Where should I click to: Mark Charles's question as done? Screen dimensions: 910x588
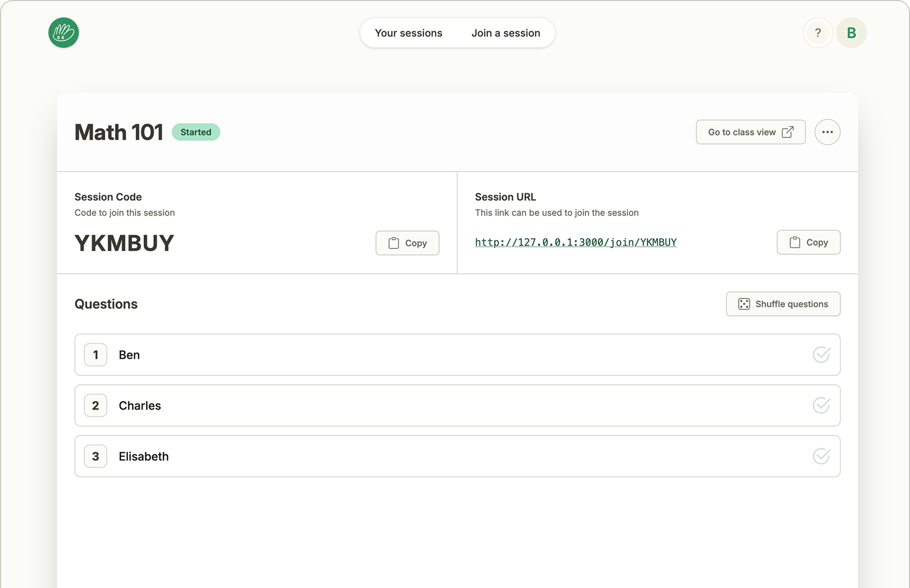[x=821, y=405]
